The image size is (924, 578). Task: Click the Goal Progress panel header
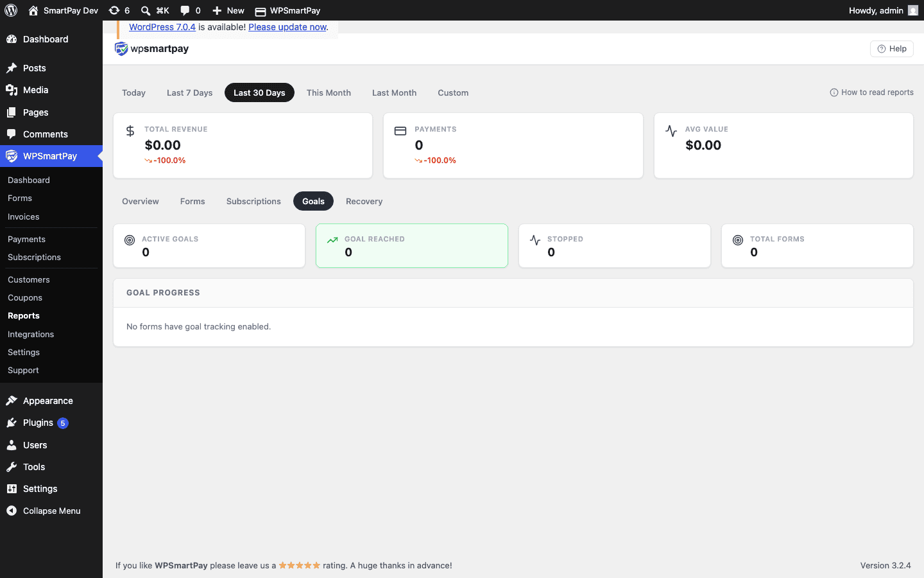click(x=513, y=293)
